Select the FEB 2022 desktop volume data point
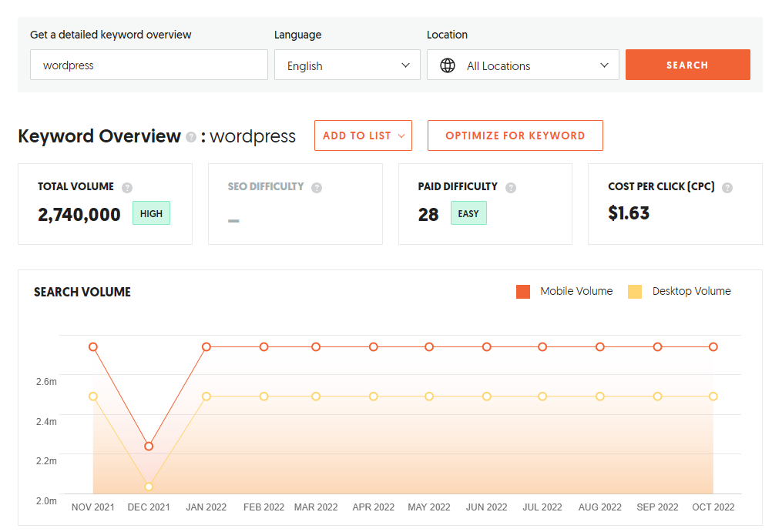The height and width of the screenshot is (532, 772). point(264,396)
